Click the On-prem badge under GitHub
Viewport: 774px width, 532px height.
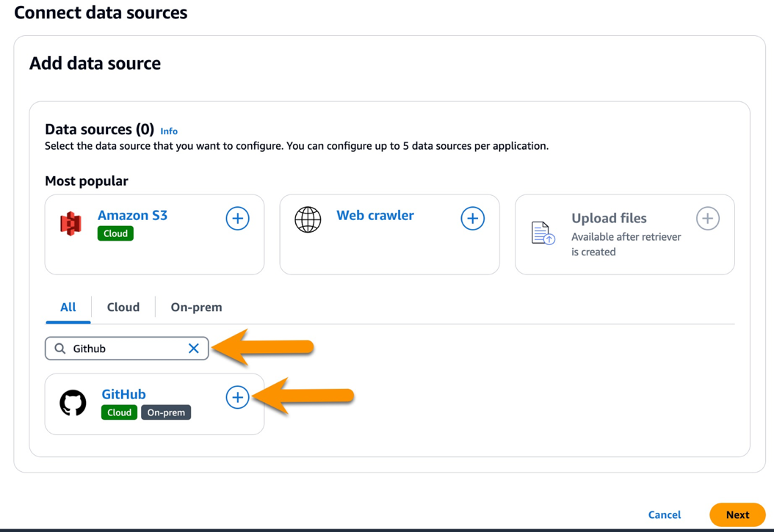tap(166, 412)
